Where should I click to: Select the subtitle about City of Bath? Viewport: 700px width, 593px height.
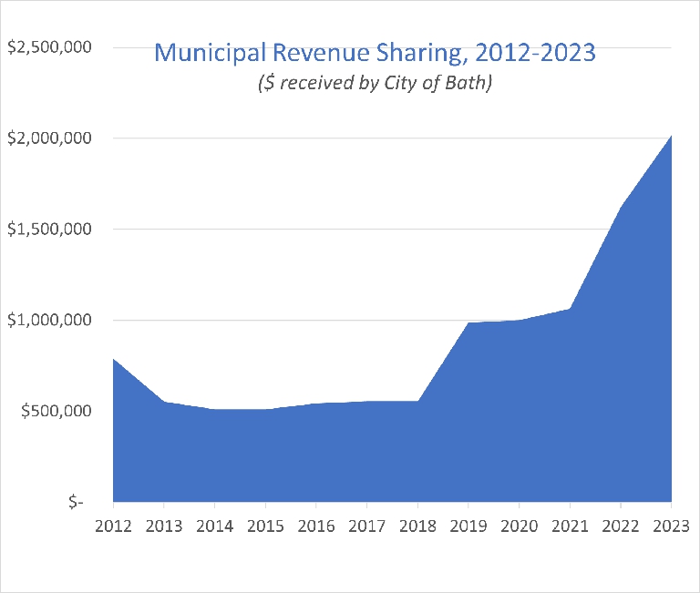click(375, 85)
